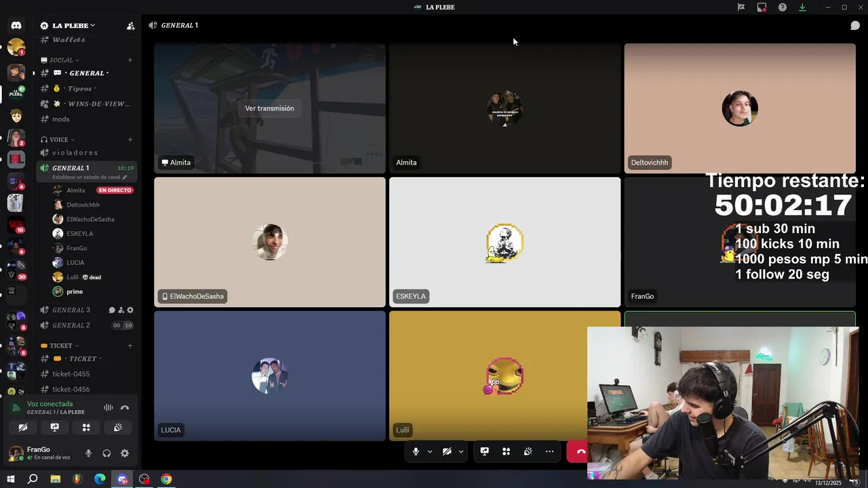
Task: Open user settings gear beside FranGo
Action: click(x=125, y=453)
